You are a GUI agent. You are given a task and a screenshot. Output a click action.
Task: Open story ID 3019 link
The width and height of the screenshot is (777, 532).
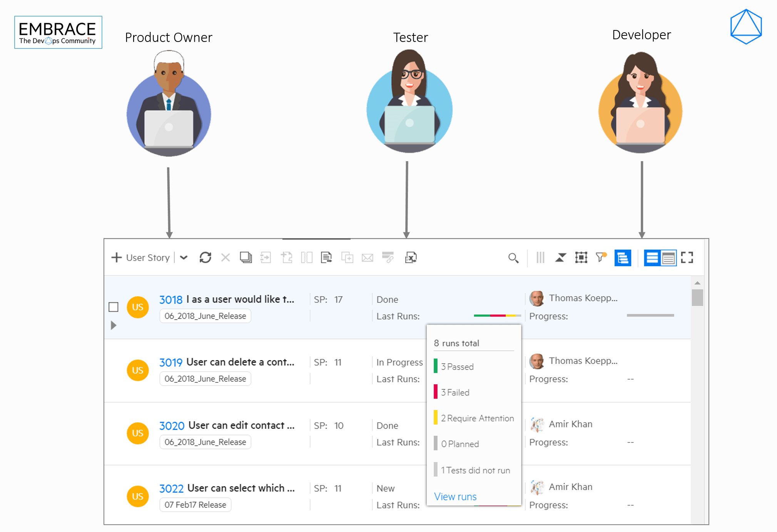170,362
